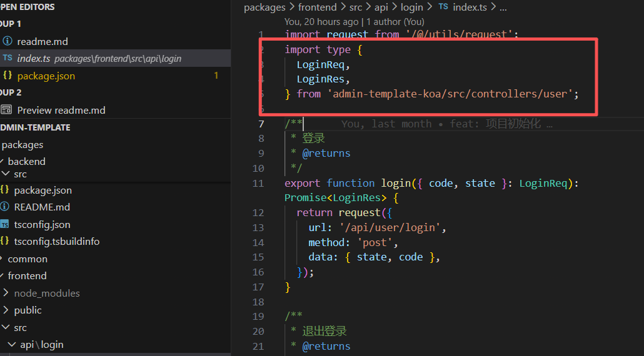This screenshot has width=644, height=356.
Task: Click the TS config icon beside tsconfig.json
Action: tap(4, 224)
